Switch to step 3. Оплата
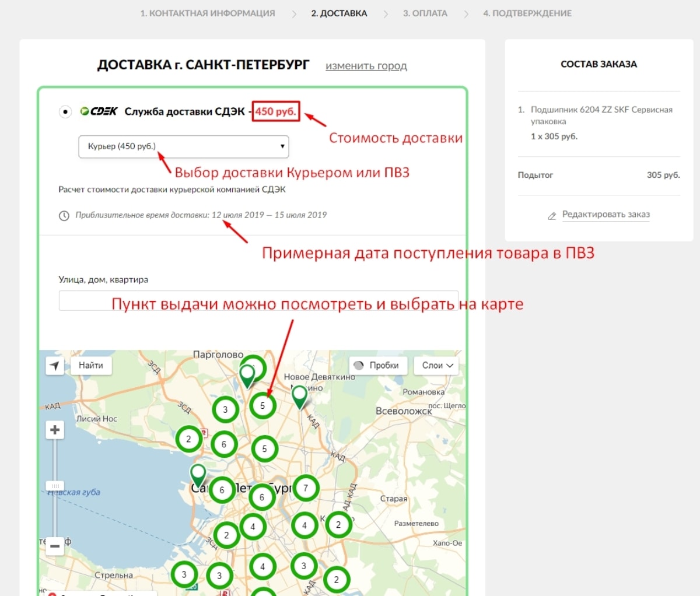Viewport: 700px width, 596px height. coord(425,13)
